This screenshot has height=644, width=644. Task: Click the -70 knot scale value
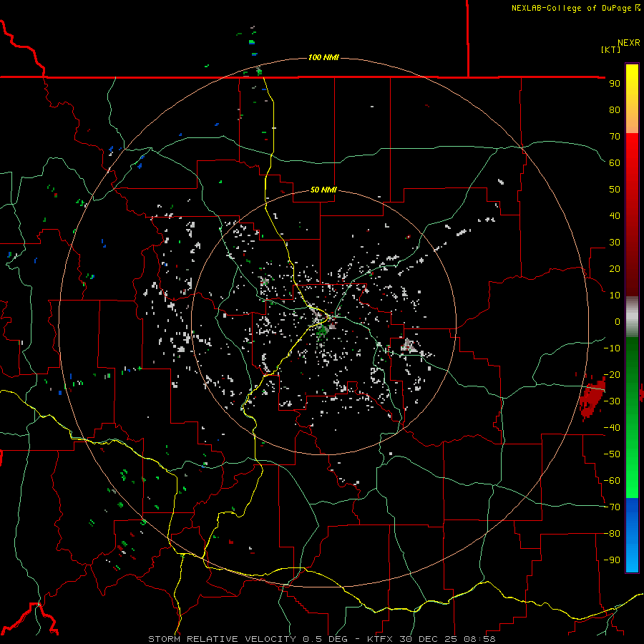pos(612,507)
